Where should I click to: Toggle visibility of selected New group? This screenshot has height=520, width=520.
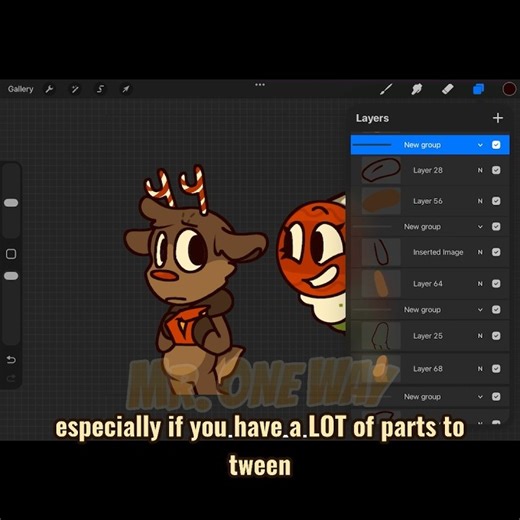coord(496,145)
